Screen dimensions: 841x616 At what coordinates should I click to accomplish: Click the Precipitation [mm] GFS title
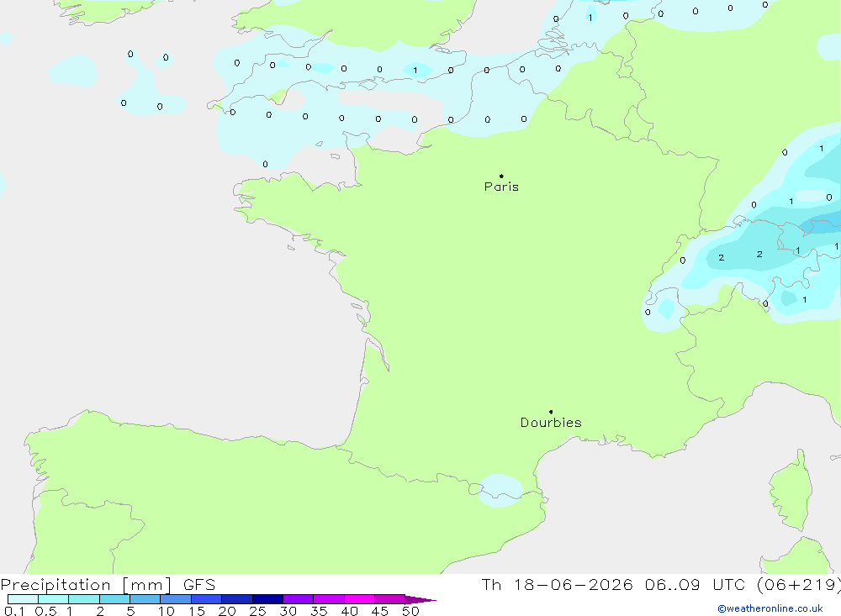coord(108,585)
